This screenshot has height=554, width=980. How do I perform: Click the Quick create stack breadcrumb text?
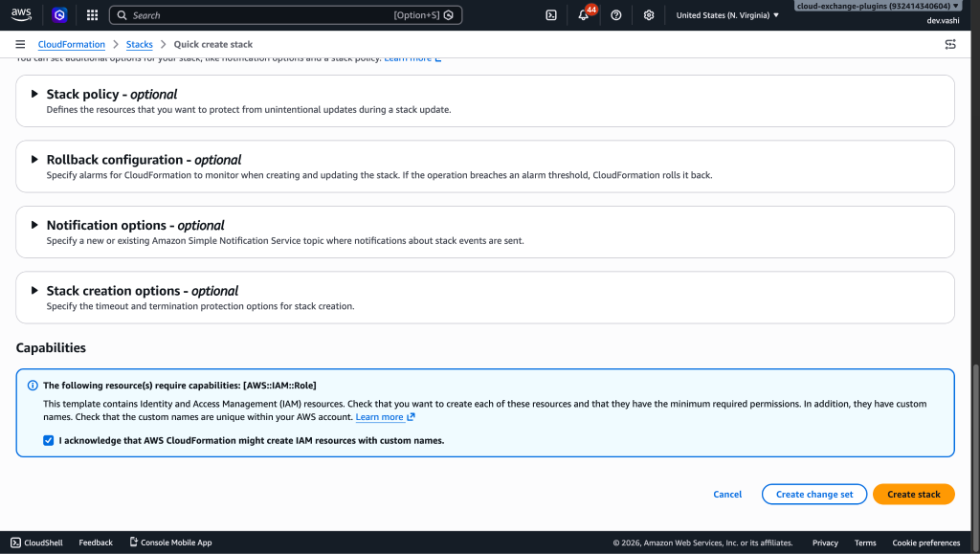click(x=213, y=44)
